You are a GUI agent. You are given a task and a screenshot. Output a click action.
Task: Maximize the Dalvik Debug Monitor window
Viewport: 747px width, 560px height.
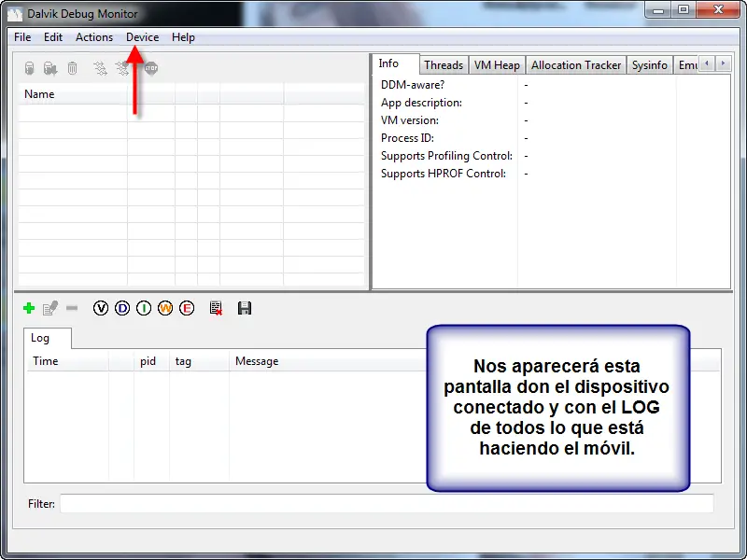684,10
